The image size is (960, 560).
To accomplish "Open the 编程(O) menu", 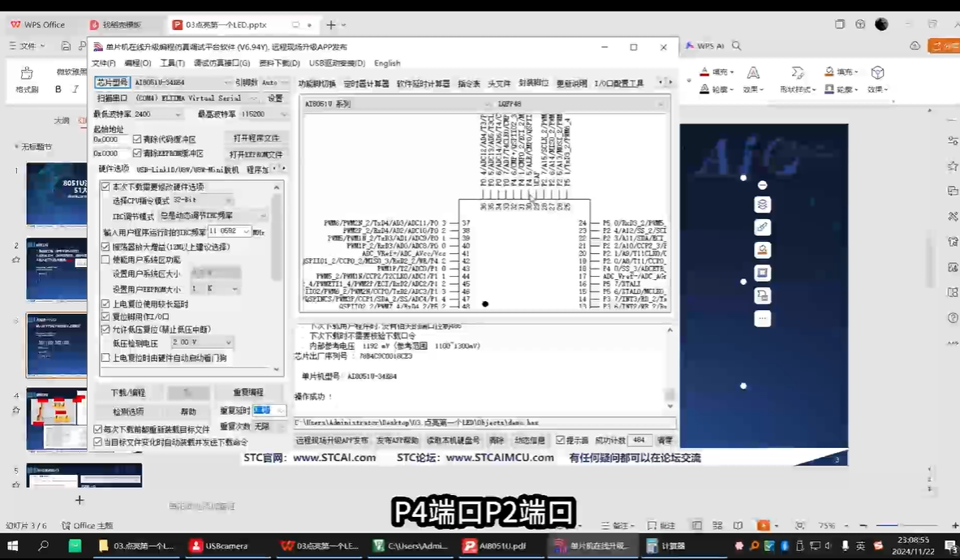I will 138,63.
